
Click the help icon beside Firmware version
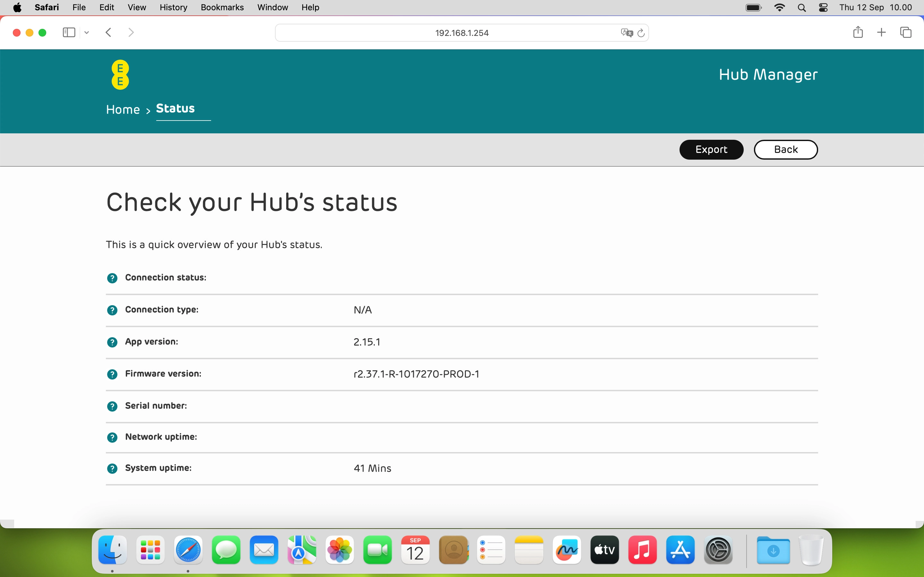pyautogui.click(x=112, y=374)
